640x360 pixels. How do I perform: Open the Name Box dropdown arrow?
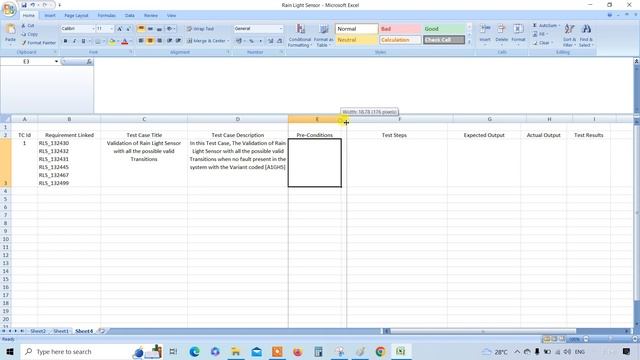pyautogui.click(x=56, y=61)
